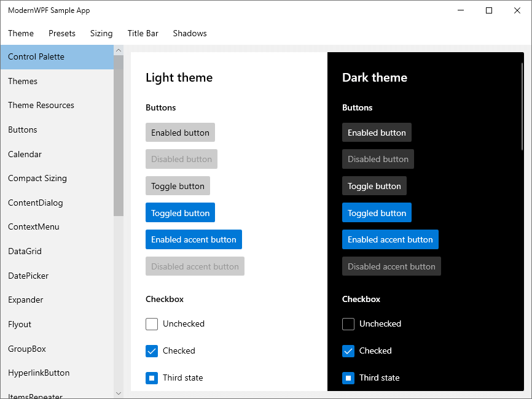Screen dimensions: 532x399
Task: Go to the Buttons sidebar page
Action: (57, 130)
